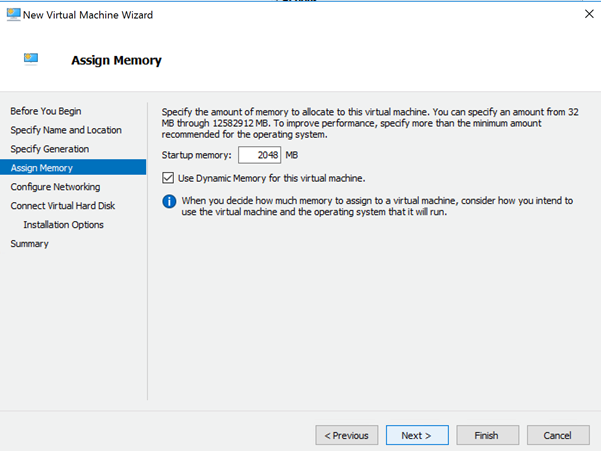Select the Specify Generation step
601x451 pixels.
(50, 149)
